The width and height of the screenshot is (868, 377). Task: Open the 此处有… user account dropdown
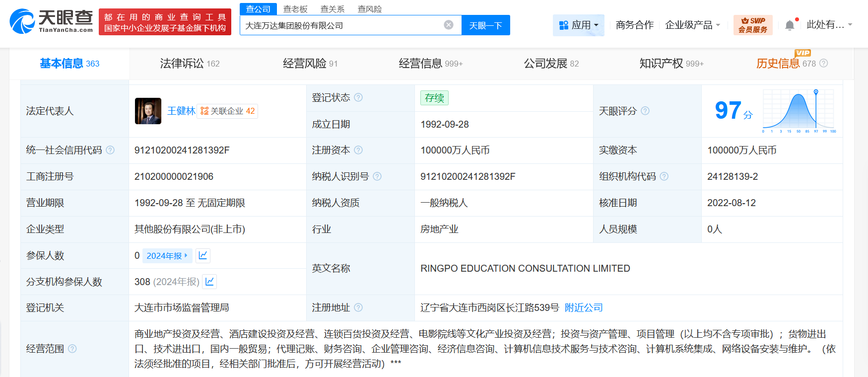829,25
